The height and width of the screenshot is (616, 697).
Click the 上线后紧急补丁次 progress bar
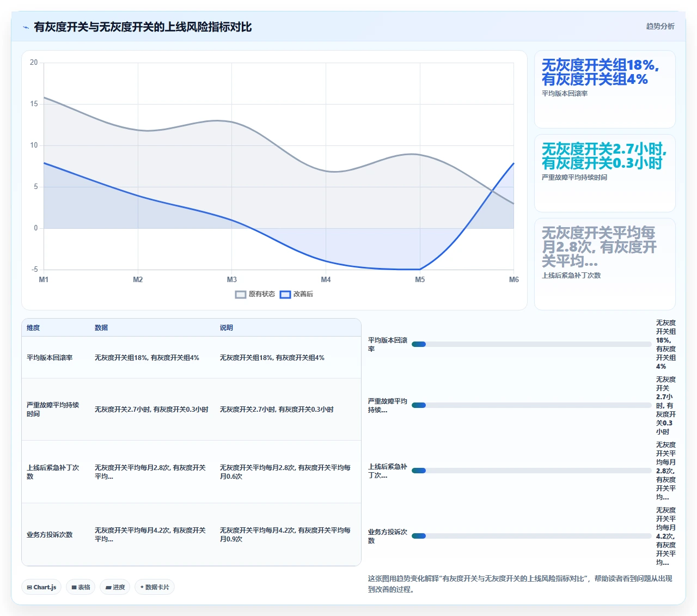pyautogui.click(x=531, y=471)
